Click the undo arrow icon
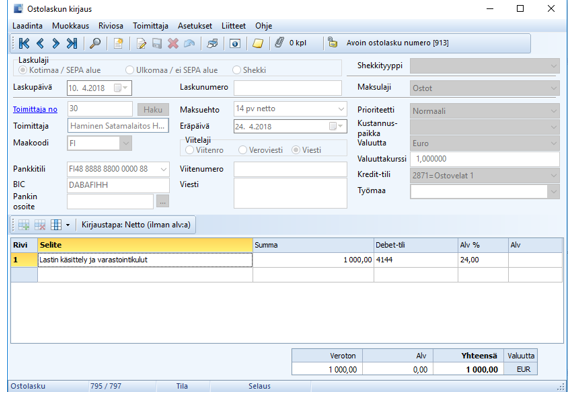This screenshot has width=570, height=399. (189, 43)
